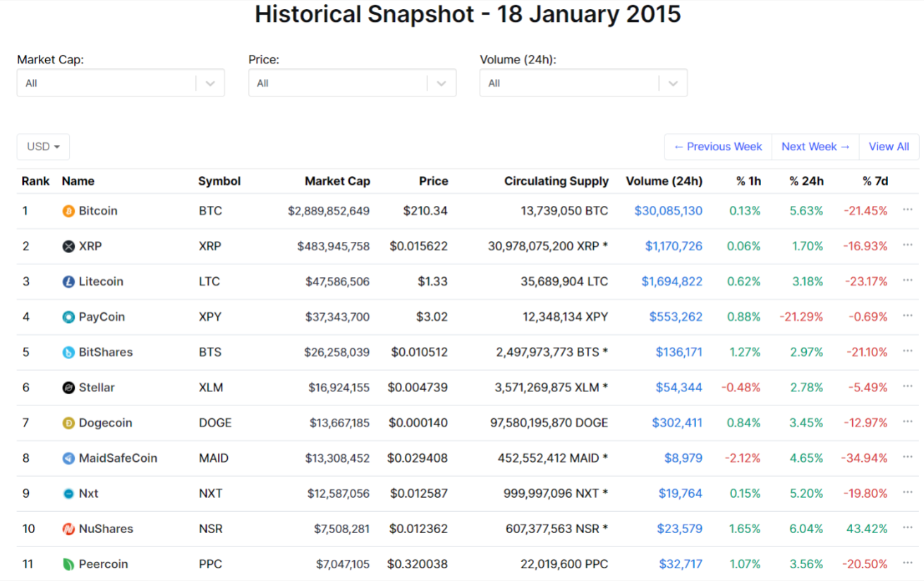Open PayCoin volume link $553,262
Viewport: 924px width, 581px height.
pos(676,317)
